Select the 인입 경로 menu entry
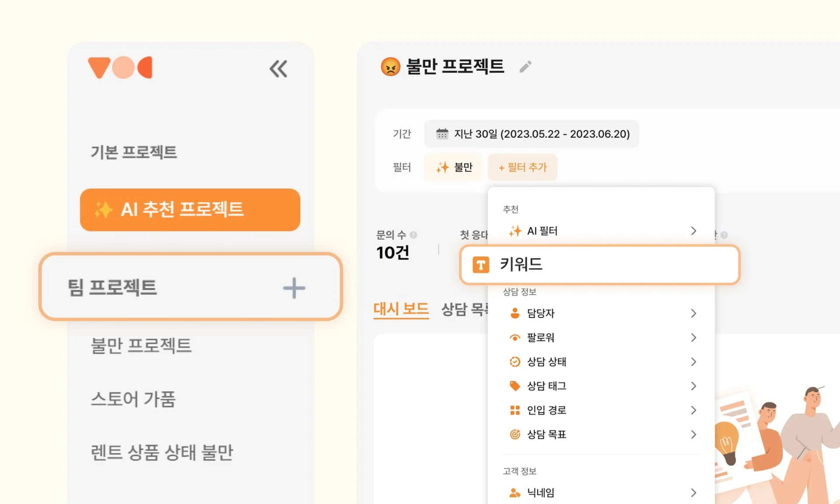The image size is (840, 504). click(x=547, y=410)
